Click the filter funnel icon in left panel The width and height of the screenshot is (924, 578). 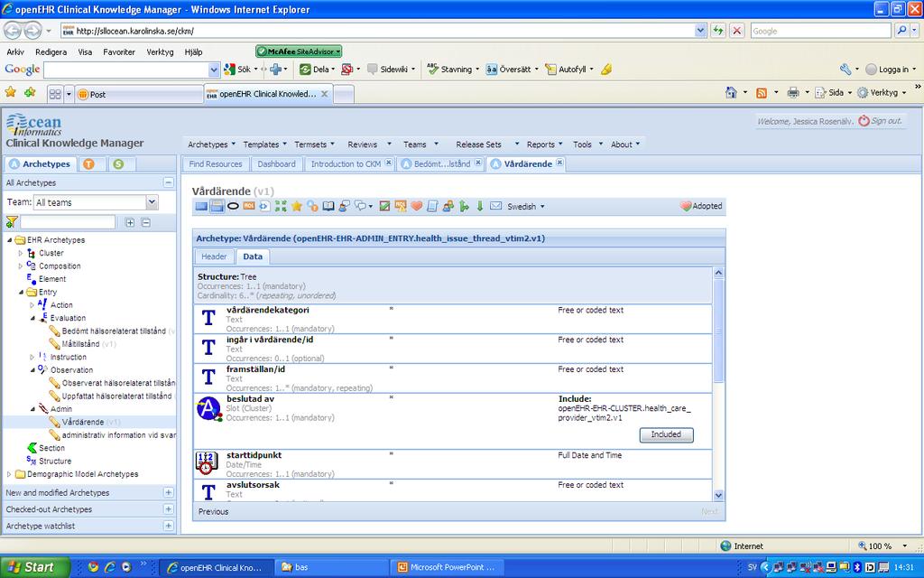click(11, 222)
